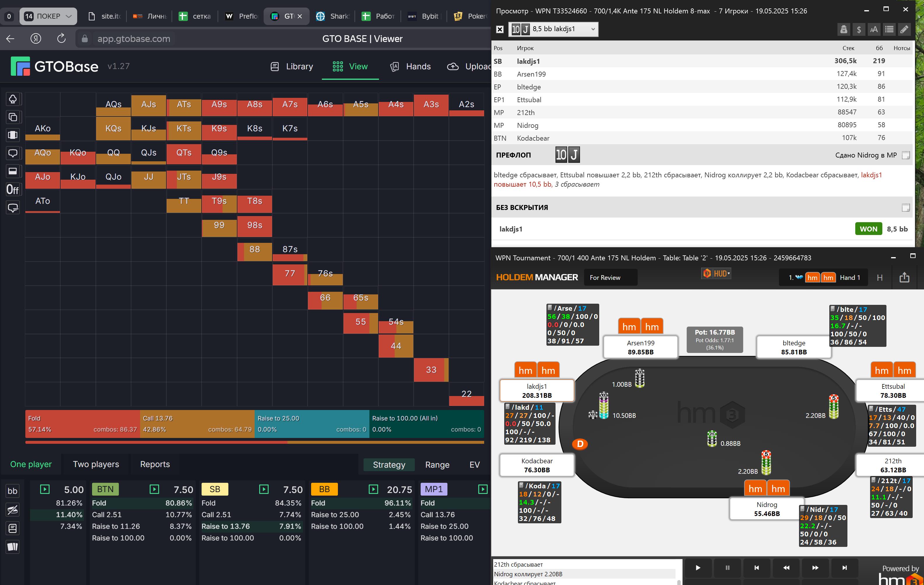Play the hand replay
924x585 pixels.
(x=698, y=568)
